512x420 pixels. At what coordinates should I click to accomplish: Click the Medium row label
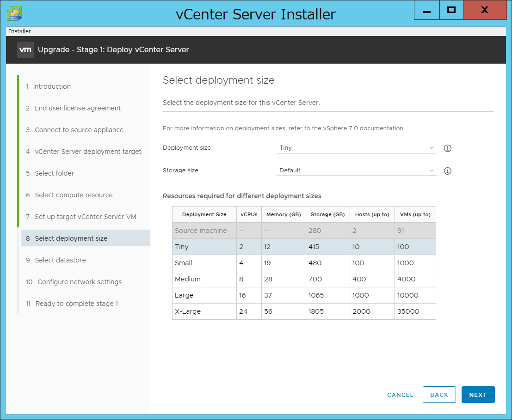[x=188, y=279]
